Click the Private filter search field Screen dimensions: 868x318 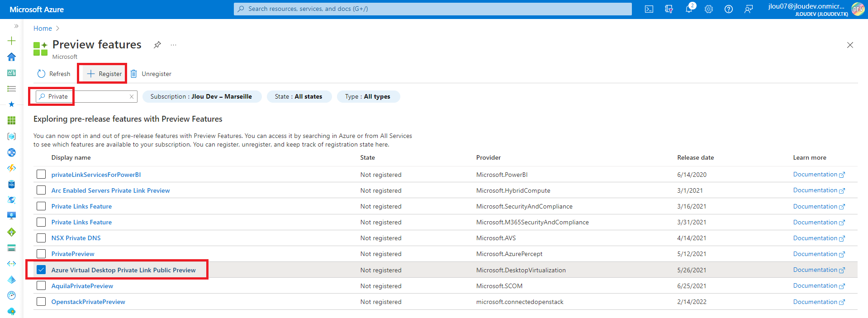pyautogui.click(x=86, y=96)
